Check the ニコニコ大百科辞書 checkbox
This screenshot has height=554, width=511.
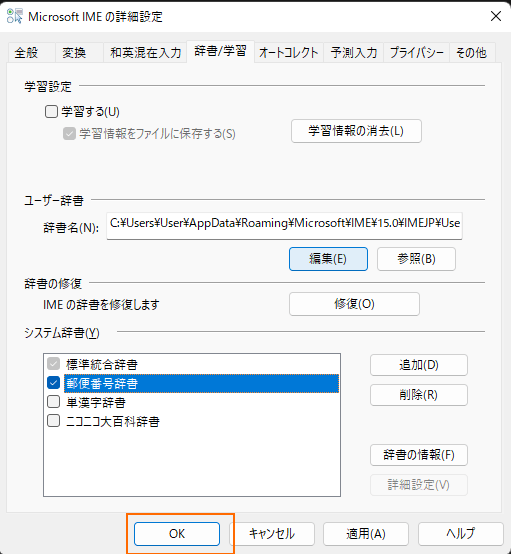point(53,421)
